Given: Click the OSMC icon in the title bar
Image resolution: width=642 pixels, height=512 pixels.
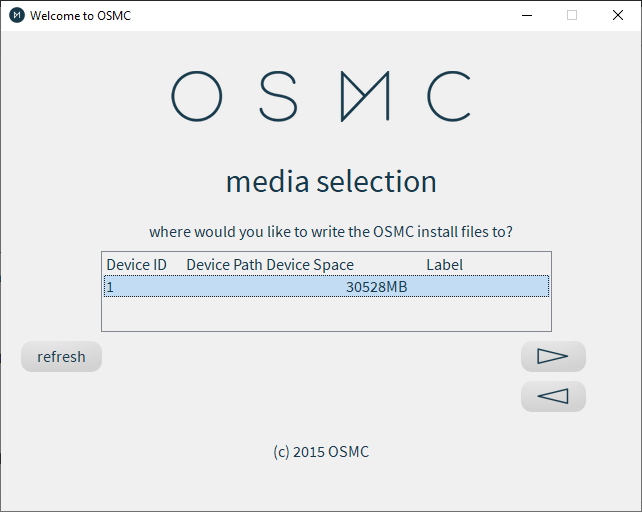Looking at the screenshot, I should tap(17, 16).
